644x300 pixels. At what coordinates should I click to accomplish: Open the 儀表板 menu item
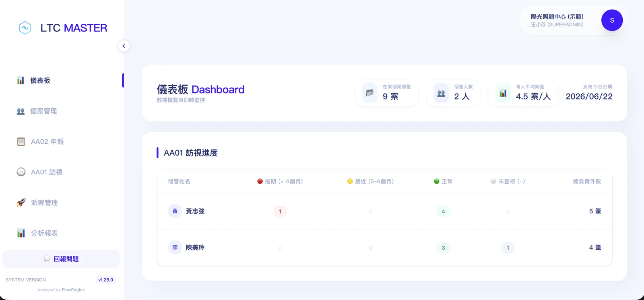pyautogui.click(x=62, y=81)
